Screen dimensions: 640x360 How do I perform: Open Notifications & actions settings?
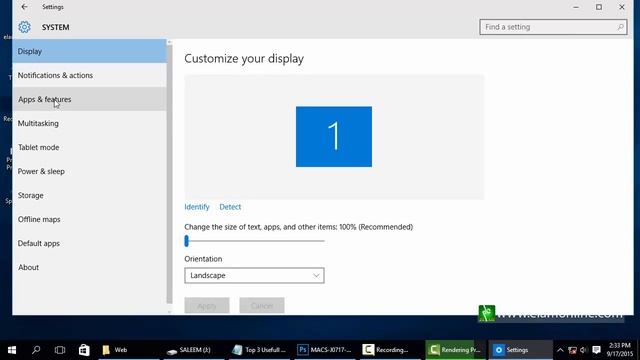(89, 76)
